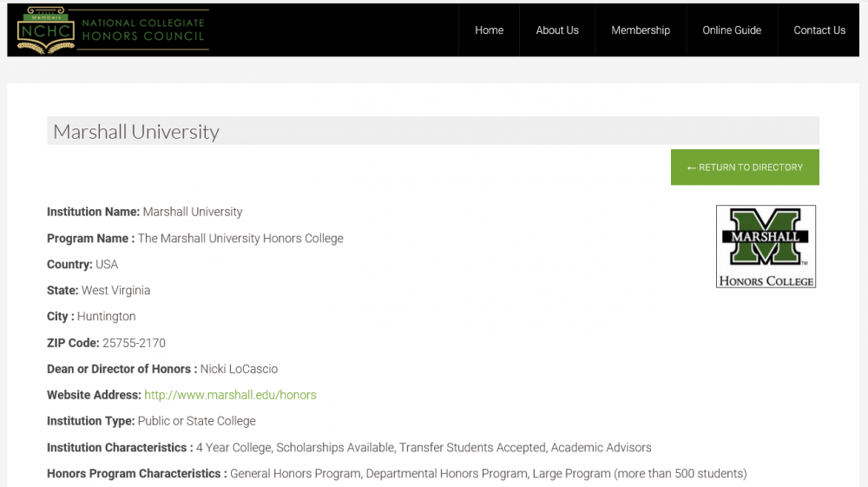The image size is (868, 487).
Task: Select the Institution Name value Marshall University
Action: 193,212
